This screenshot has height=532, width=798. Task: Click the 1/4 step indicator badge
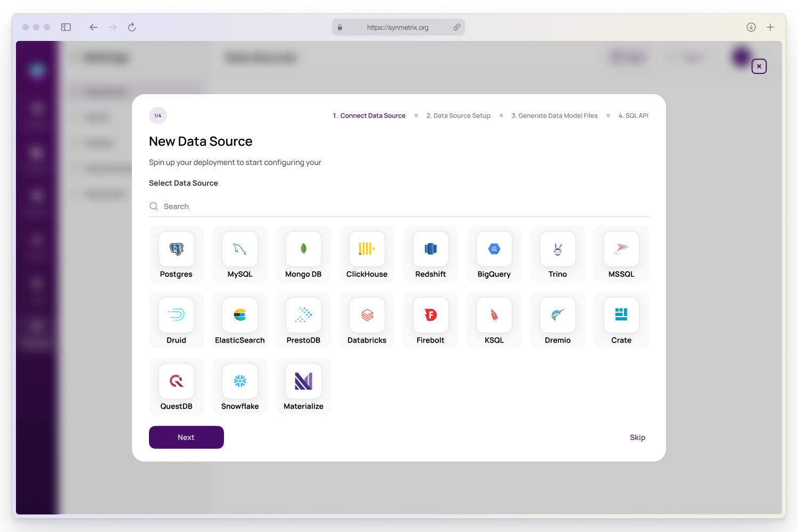click(158, 115)
